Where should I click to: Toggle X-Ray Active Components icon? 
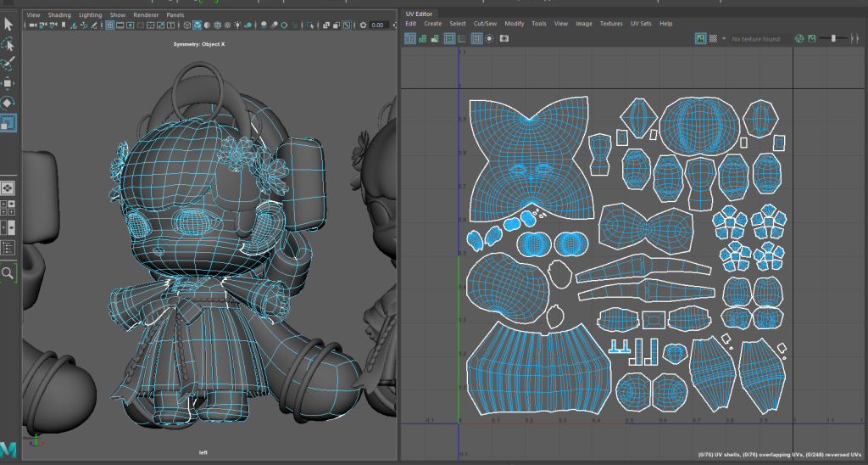pyautogui.click(x=337, y=25)
